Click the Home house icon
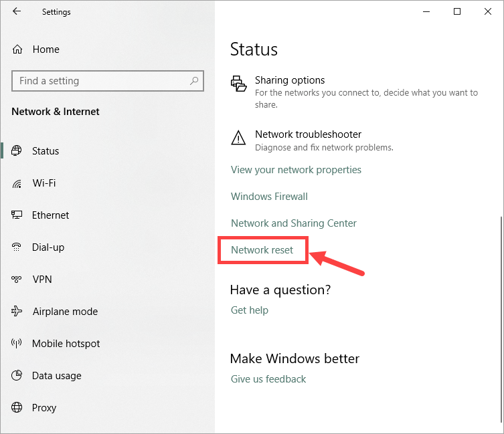This screenshot has width=504, height=434. (17, 49)
